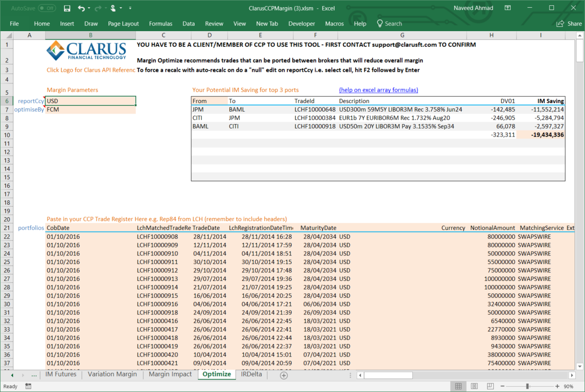Click the Save icon in Quick Access Toolbar
585x392 pixels.
tap(67, 8)
